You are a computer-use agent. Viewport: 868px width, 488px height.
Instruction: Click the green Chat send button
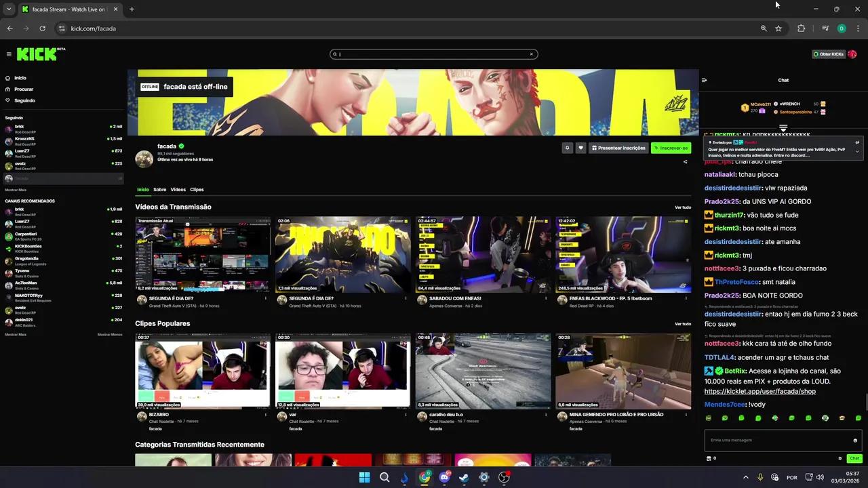[854, 458]
